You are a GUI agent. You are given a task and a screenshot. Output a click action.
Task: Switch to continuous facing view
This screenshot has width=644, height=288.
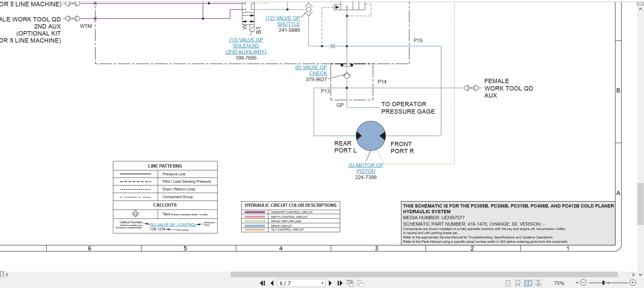pyautogui.click(x=538, y=283)
